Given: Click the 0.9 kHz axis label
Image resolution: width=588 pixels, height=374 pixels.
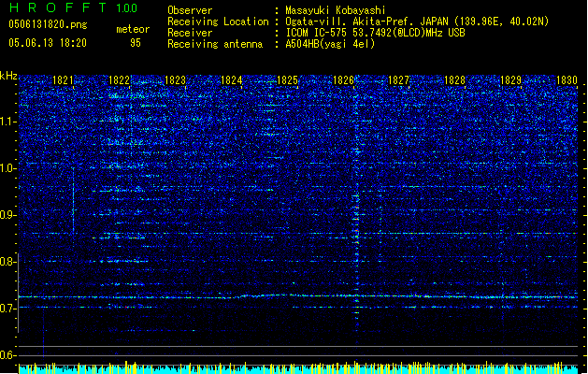Looking at the screenshot, I should pyautogui.click(x=8, y=215).
